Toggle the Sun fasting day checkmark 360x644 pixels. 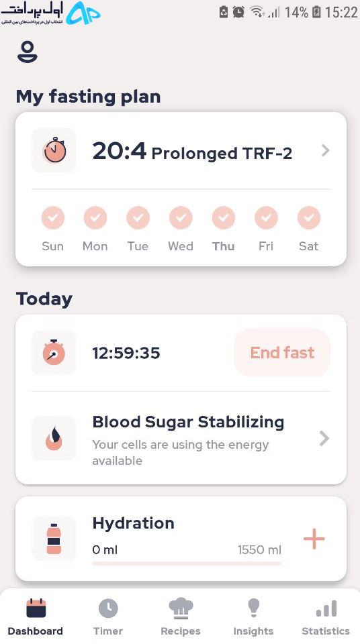pos(52,217)
